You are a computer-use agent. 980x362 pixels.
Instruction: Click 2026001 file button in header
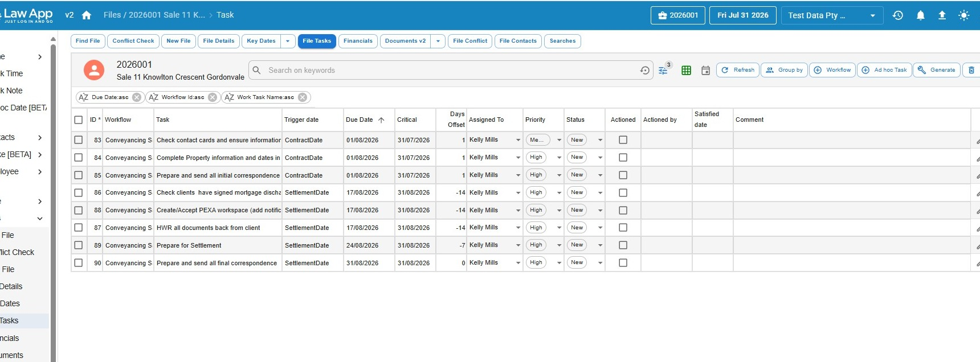(678, 15)
